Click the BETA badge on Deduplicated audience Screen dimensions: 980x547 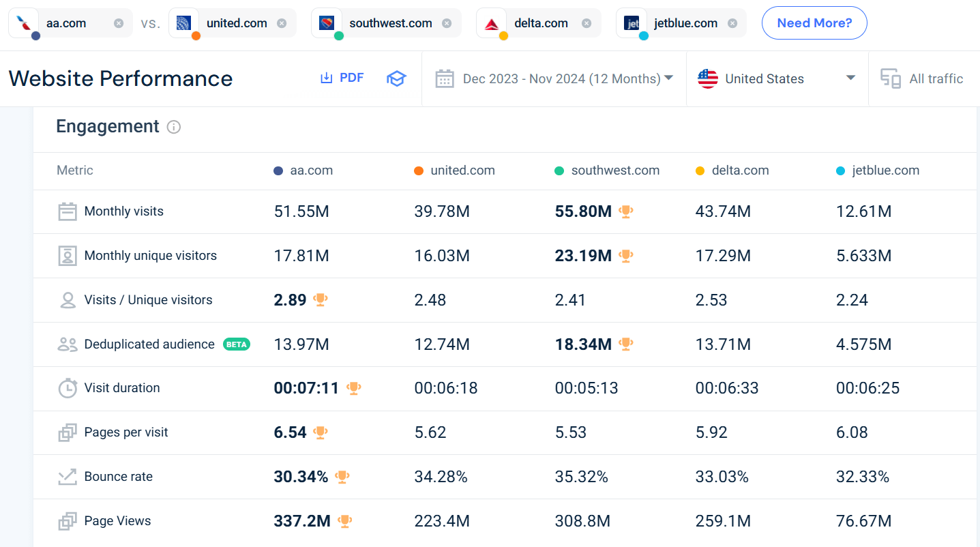coord(237,344)
